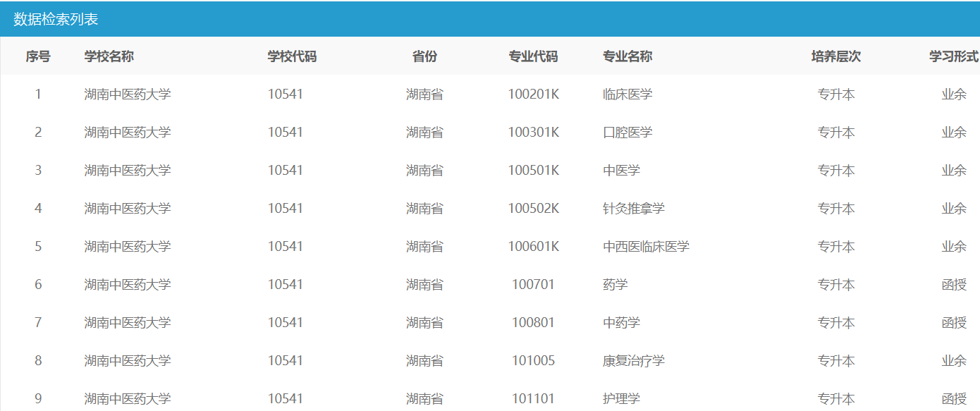
Task: Click major code 100701
Action: tap(533, 285)
